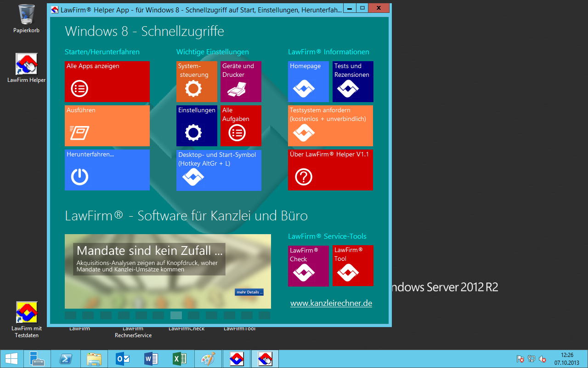Open Paint from the taskbar
Image resolution: width=588 pixels, height=368 pixels.
pyautogui.click(x=208, y=359)
